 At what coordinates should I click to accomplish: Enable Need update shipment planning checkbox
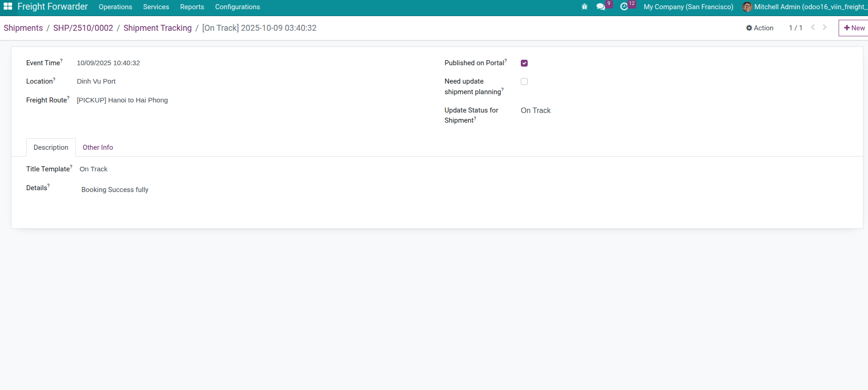click(x=524, y=82)
